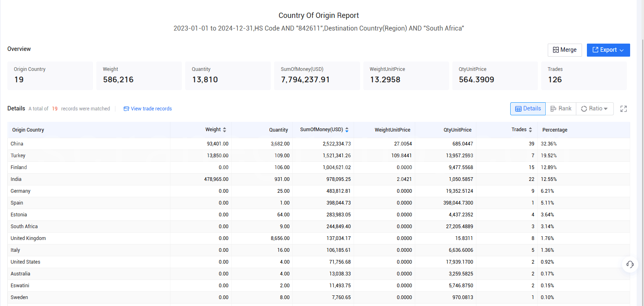The width and height of the screenshot is (644, 306).
Task: Expand the Ratio dropdown
Action: [x=595, y=108]
